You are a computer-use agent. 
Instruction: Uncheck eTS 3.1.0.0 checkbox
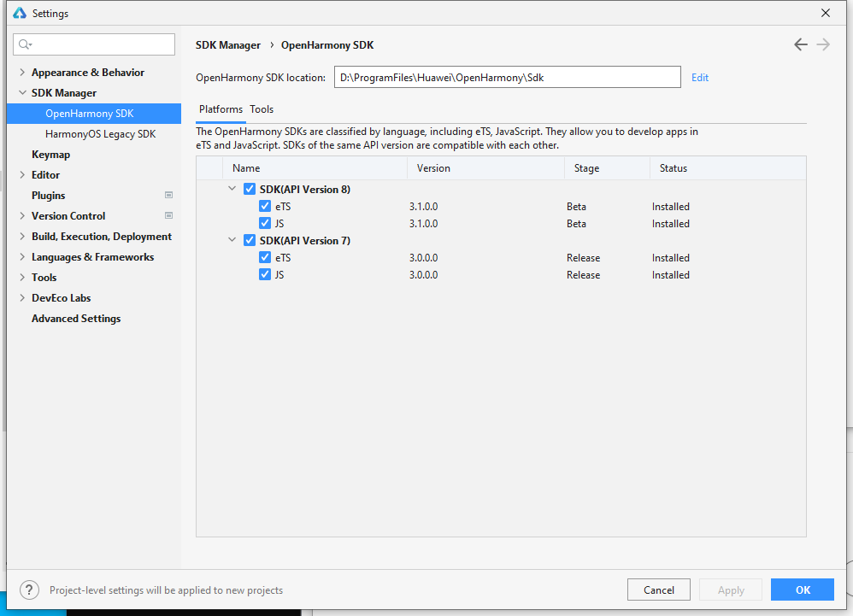coord(265,207)
